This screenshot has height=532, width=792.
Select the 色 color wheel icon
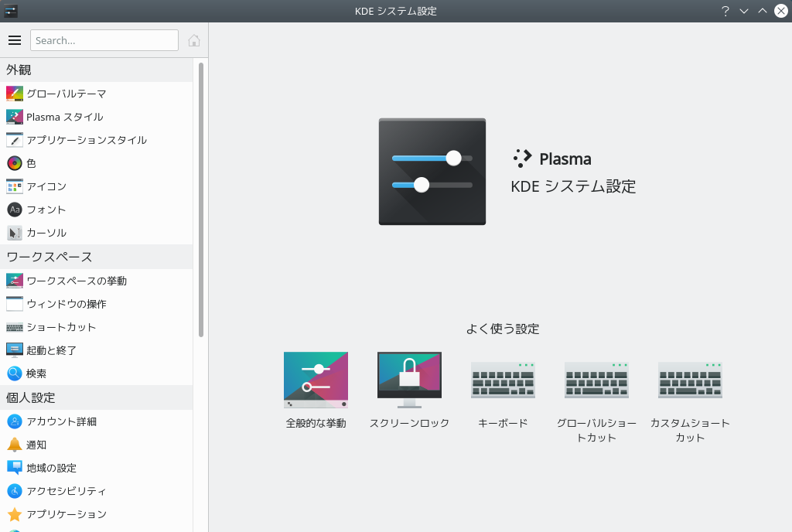pos(15,163)
